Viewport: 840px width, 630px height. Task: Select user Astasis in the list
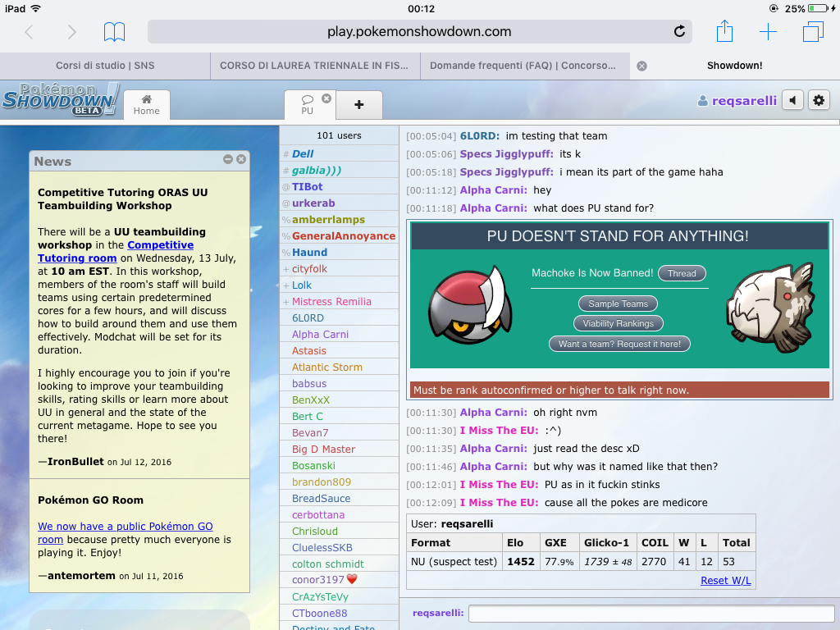(339, 351)
